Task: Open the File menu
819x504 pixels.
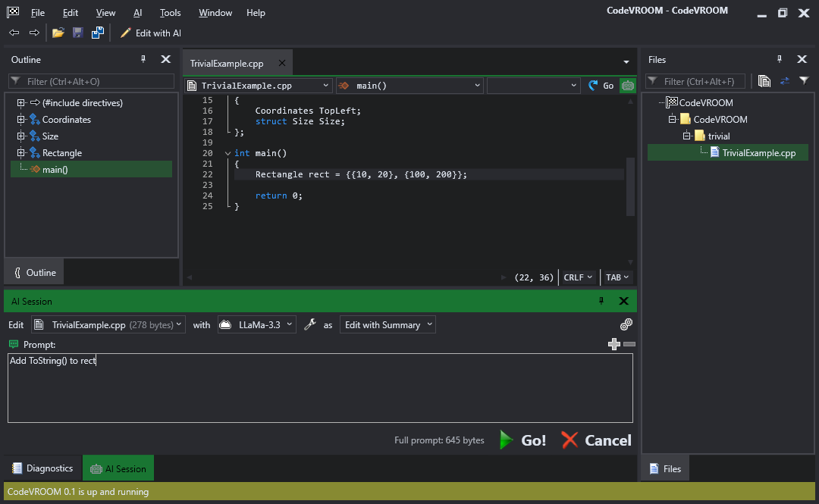Action: [38, 13]
